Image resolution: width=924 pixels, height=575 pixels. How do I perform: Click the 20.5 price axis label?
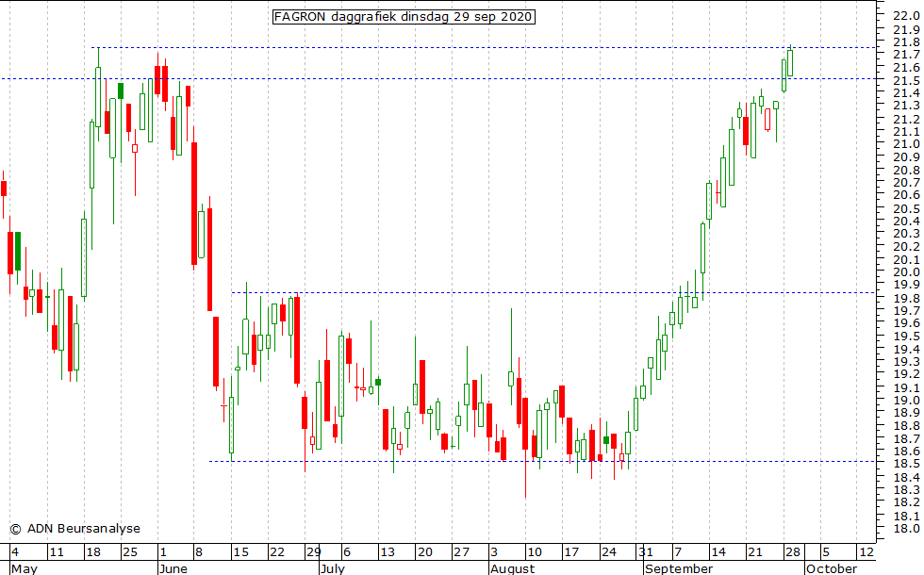[906, 208]
